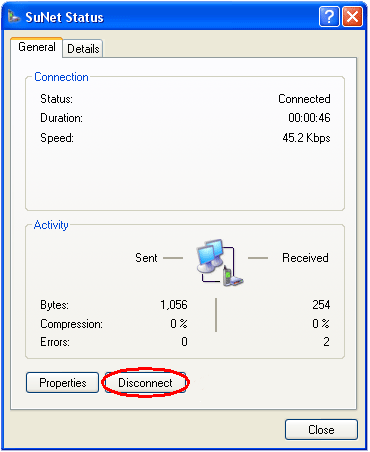Click the networked computers activity icon

(x=220, y=263)
